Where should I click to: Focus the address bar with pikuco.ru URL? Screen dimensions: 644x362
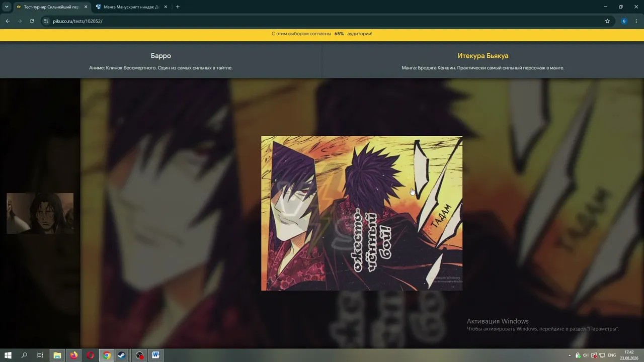pyautogui.click(x=327, y=21)
